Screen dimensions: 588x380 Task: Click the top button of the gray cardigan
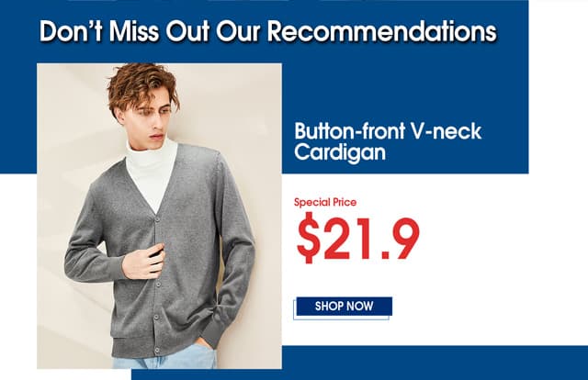tap(157, 218)
